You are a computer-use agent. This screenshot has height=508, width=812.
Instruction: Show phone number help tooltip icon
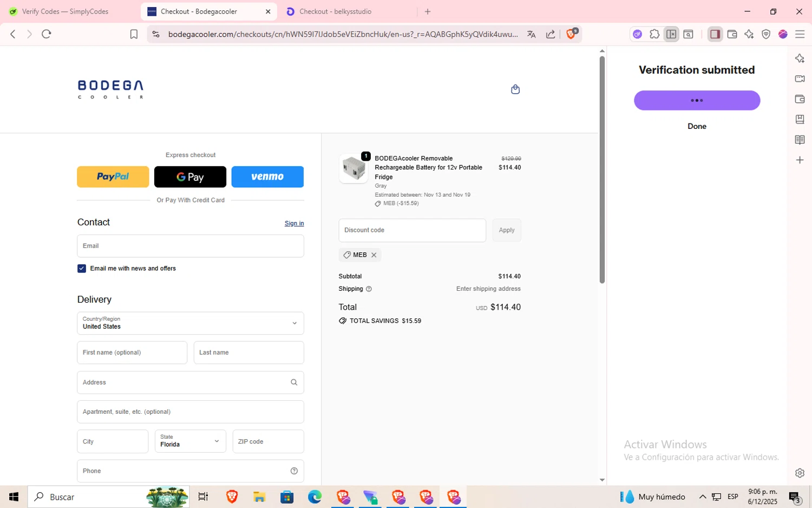(294, 471)
